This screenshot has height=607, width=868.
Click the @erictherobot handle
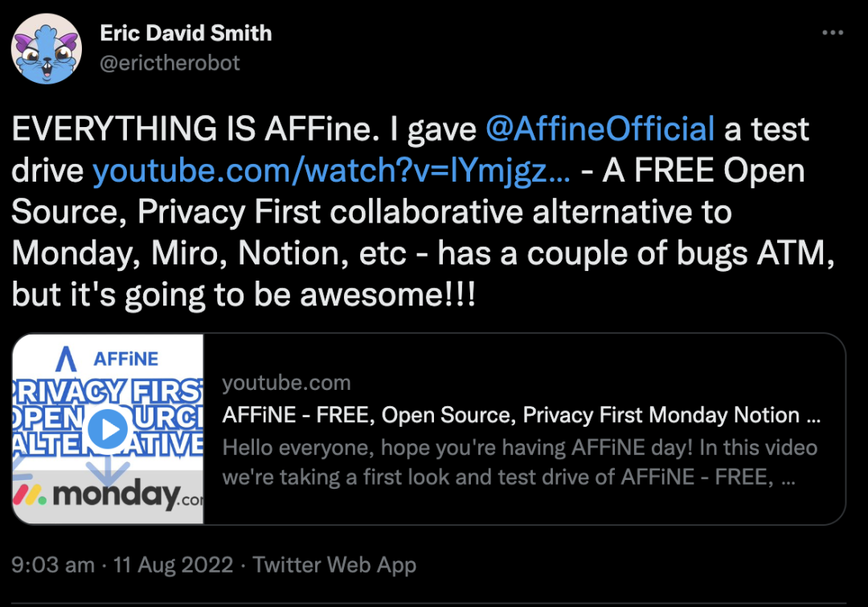pyautogui.click(x=170, y=63)
